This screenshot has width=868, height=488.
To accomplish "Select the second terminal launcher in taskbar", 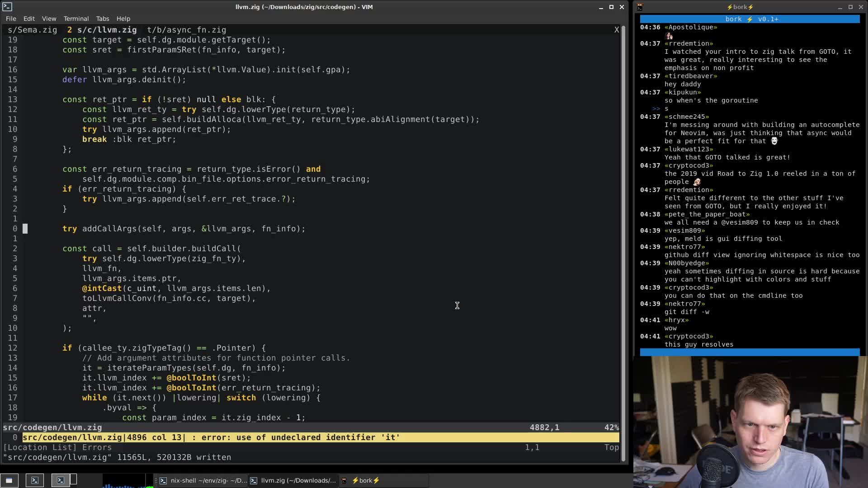I will [x=61, y=480].
